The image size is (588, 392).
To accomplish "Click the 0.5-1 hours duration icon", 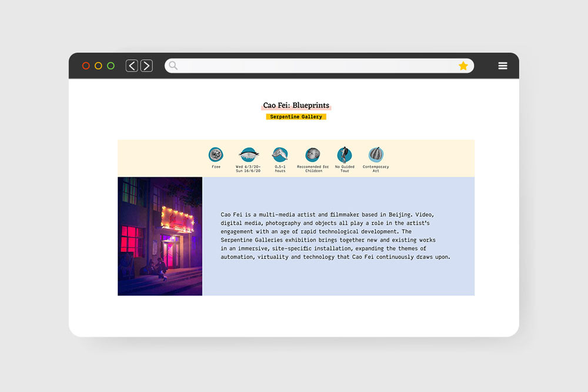I will [280, 155].
